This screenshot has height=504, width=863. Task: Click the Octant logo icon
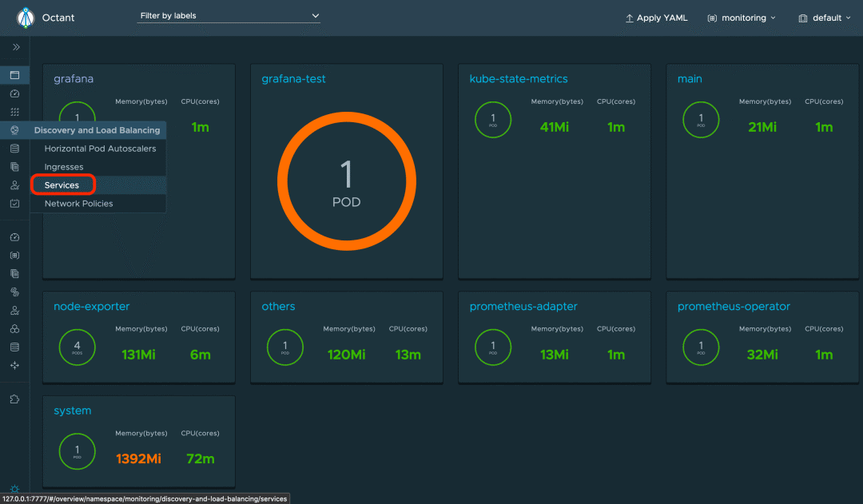point(26,18)
